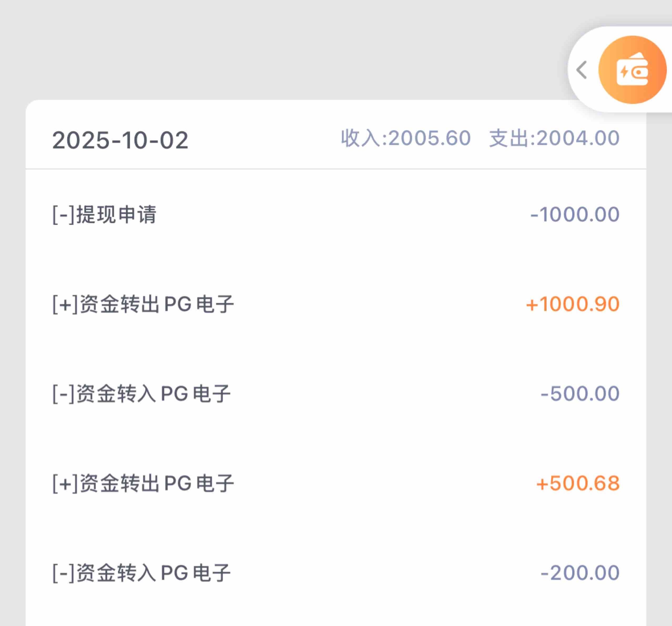
Task: Click the orange +500.68 amount
Action: tap(578, 483)
